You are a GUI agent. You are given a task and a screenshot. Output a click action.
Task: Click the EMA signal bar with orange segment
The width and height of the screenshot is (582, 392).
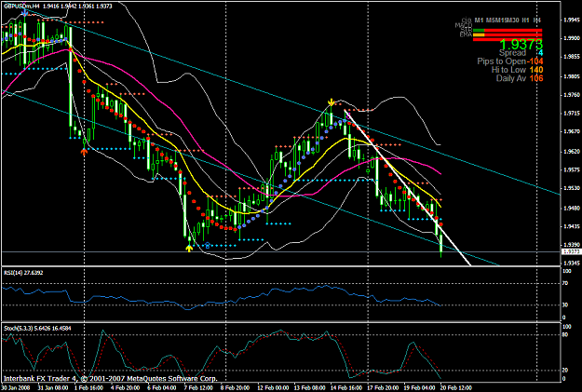508,34
